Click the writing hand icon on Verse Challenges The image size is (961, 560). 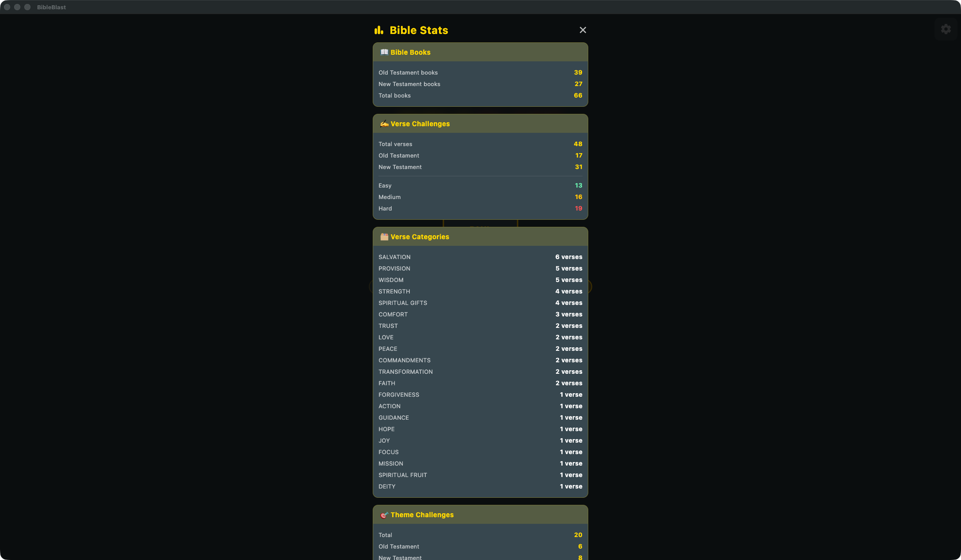[x=384, y=124]
